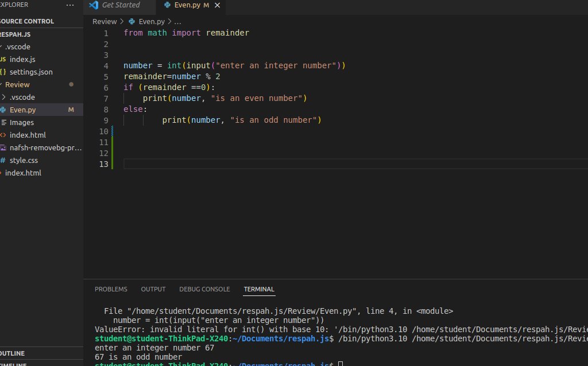Open the DEBUG CONSOLE tab
This screenshot has height=366, width=588.
(x=204, y=289)
